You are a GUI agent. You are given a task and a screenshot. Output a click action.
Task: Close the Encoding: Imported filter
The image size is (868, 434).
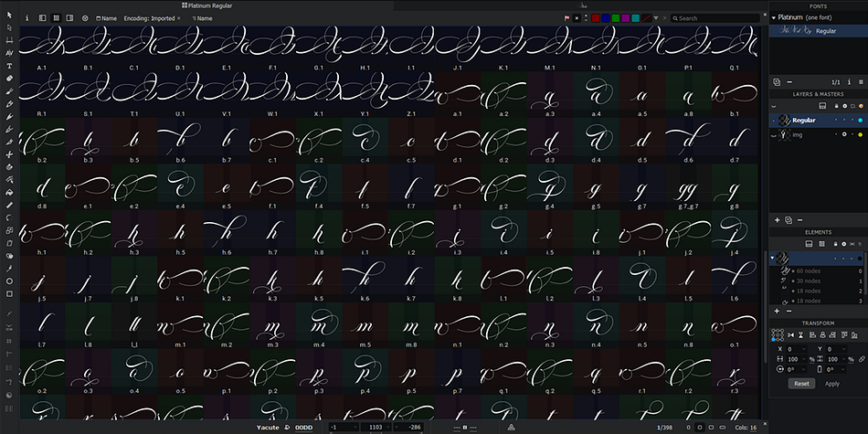point(179,18)
